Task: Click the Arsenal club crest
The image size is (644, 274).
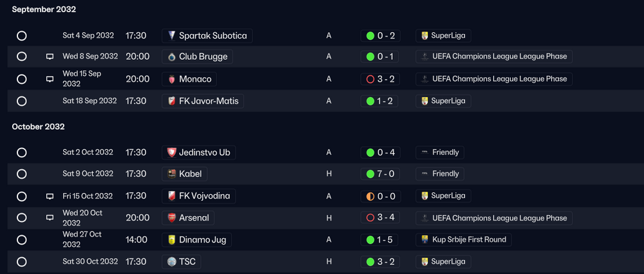Action: click(x=172, y=218)
